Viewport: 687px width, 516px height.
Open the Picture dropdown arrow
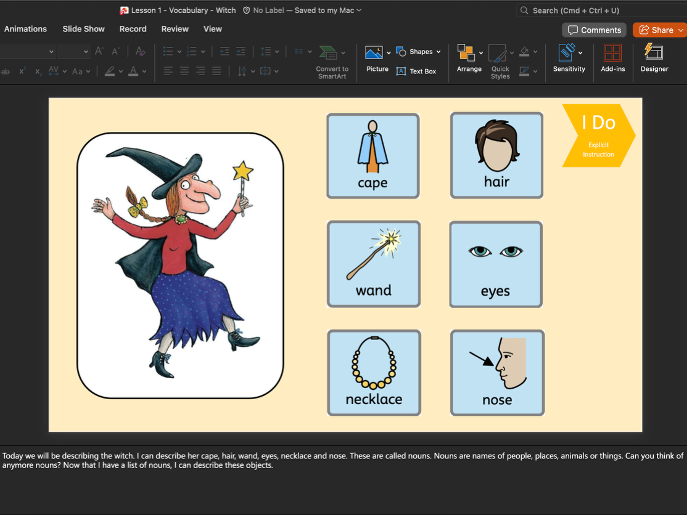click(x=389, y=53)
